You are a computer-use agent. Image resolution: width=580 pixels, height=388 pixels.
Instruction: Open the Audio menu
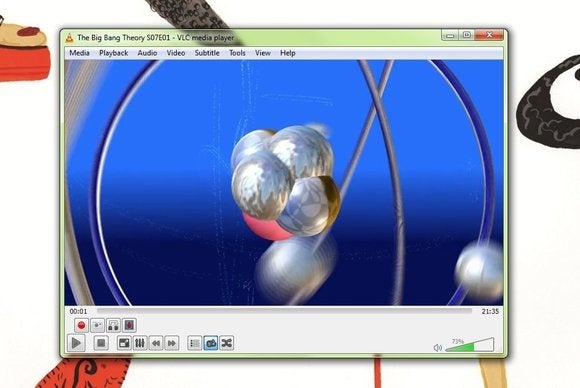[147, 53]
